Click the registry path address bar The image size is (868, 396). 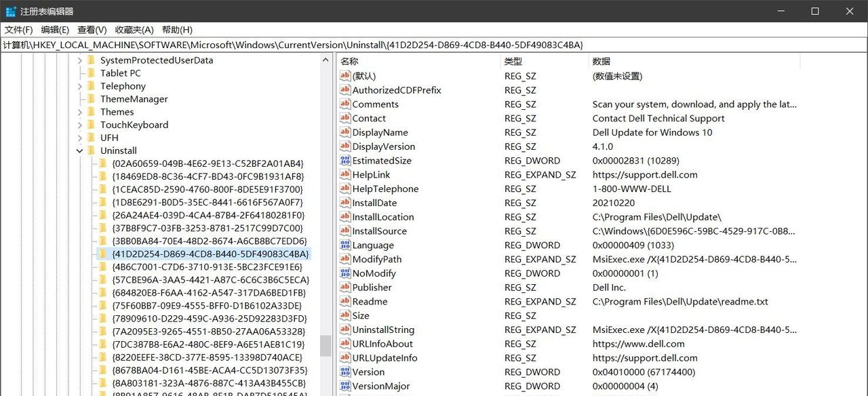click(434, 45)
